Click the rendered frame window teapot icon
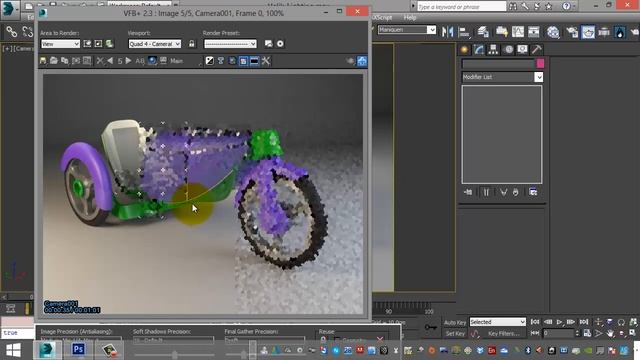The height and width of the screenshot is (360, 640). [588, 32]
